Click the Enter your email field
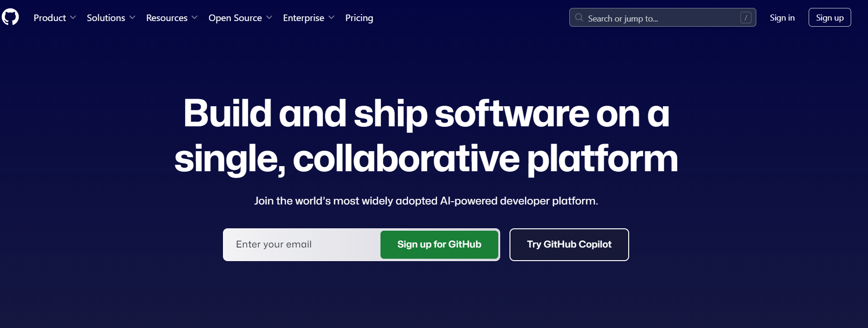 302,245
